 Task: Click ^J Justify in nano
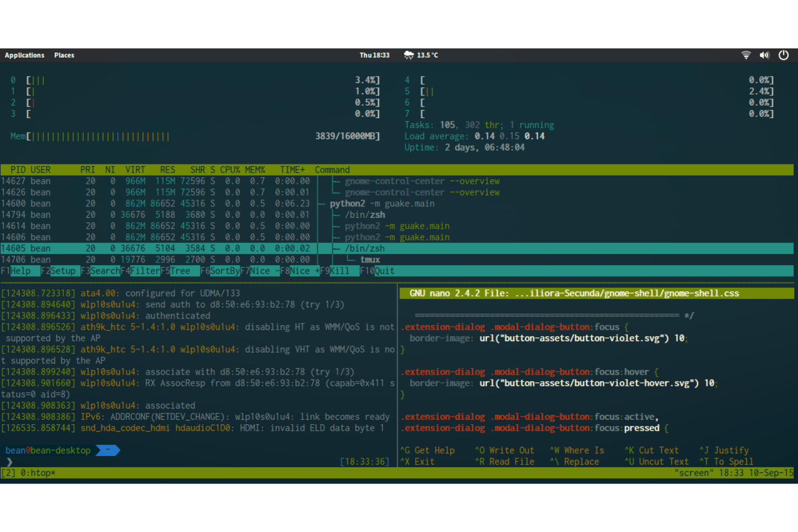click(724, 451)
